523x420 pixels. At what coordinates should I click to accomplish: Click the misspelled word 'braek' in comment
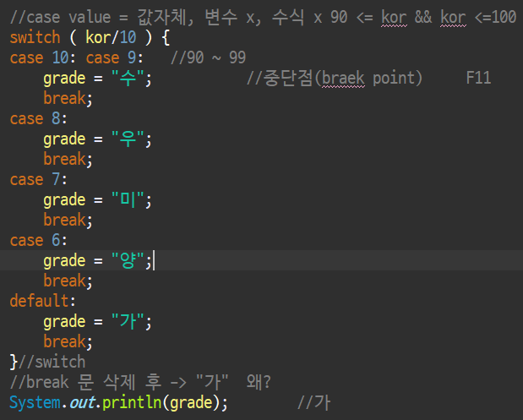point(343,78)
